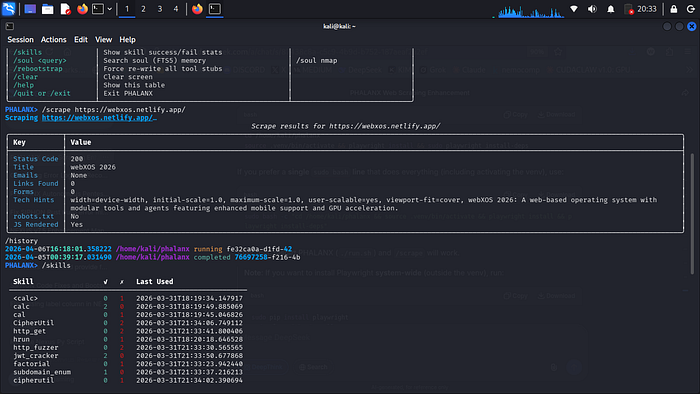Click the /clear command entry
700x394 pixels.
click(25, 77)
